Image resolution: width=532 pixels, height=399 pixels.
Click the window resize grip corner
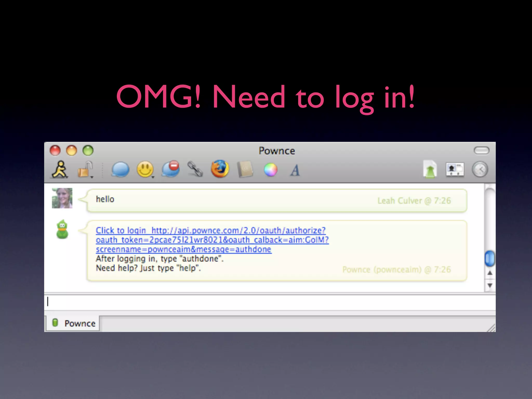click(x=491, y=328)
